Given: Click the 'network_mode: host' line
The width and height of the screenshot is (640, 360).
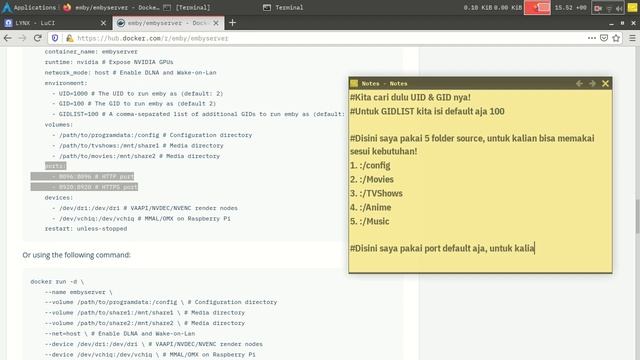Looking at the screenshot, I should click(130, 72).
